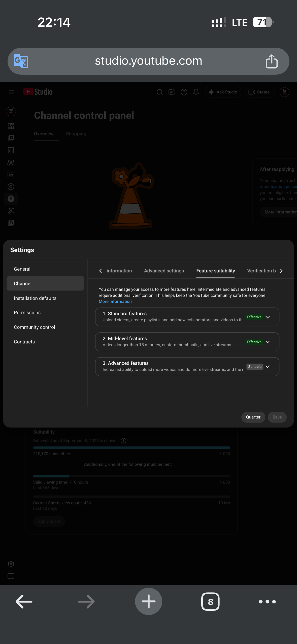
Task: Switch to the Verification tab
Action: tap(261, 271)
